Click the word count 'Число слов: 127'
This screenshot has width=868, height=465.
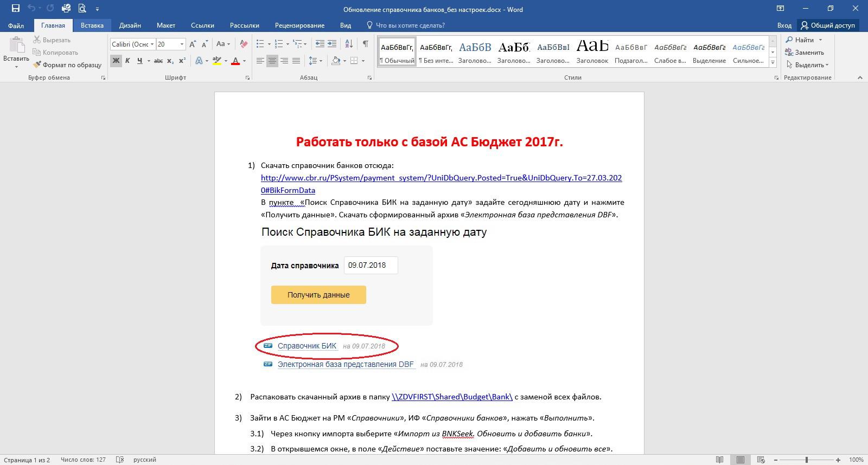click(x=83, y=460)
